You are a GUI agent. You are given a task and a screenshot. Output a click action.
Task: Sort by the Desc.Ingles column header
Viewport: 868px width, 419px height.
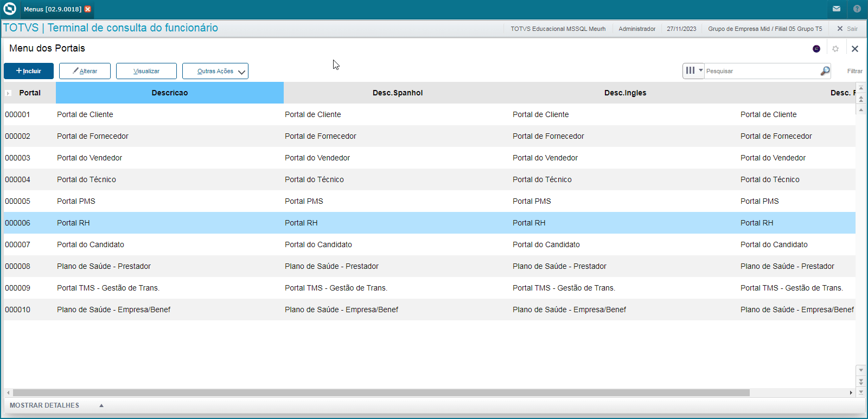626,93
